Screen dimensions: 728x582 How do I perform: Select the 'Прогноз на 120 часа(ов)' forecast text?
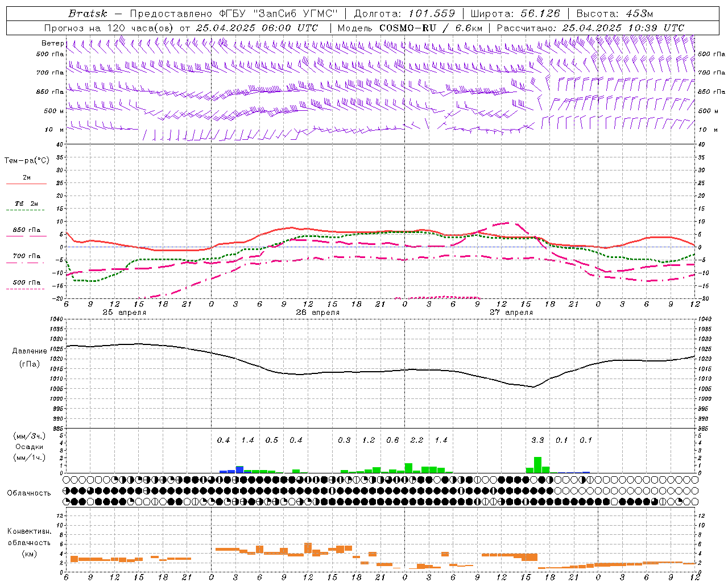pyautogui.click(x=109, y=28)
